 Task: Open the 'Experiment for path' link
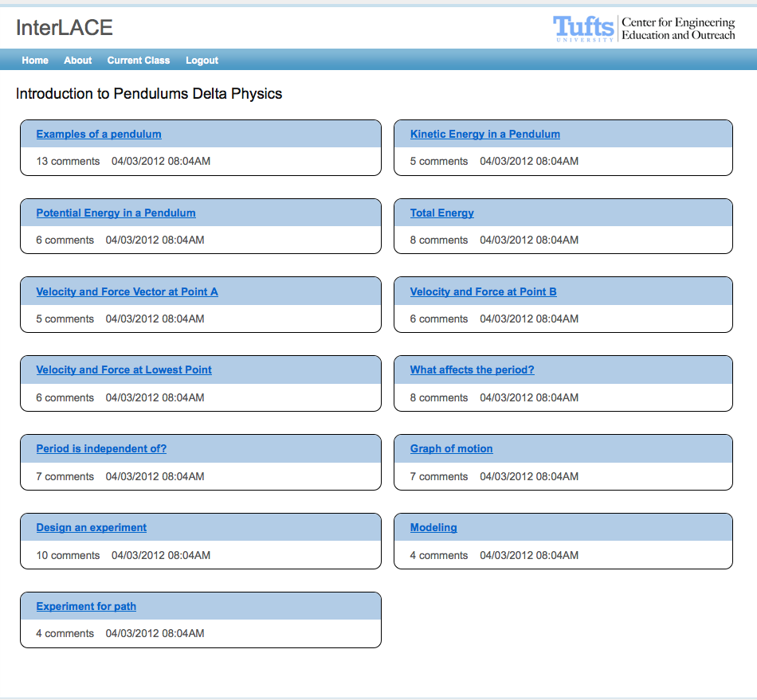(86, 606)
